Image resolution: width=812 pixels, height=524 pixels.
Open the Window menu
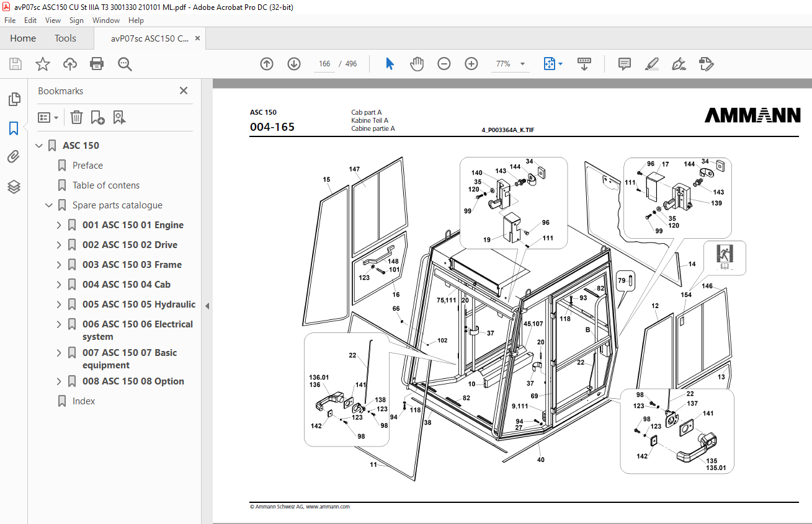(106, 20)
